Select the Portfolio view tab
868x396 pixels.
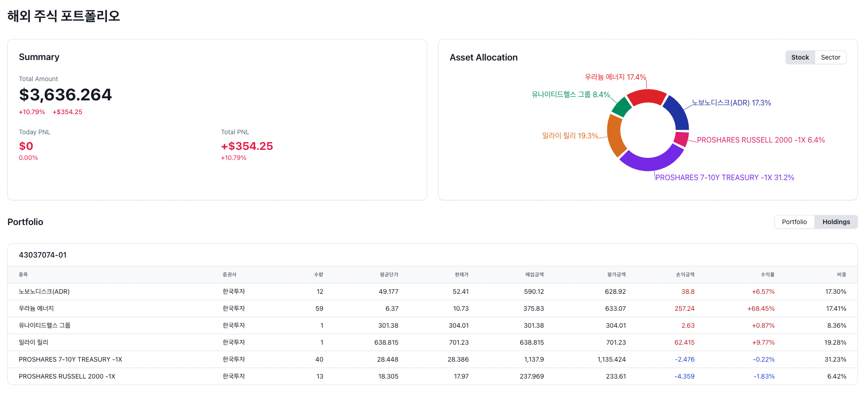click(794, 222)
